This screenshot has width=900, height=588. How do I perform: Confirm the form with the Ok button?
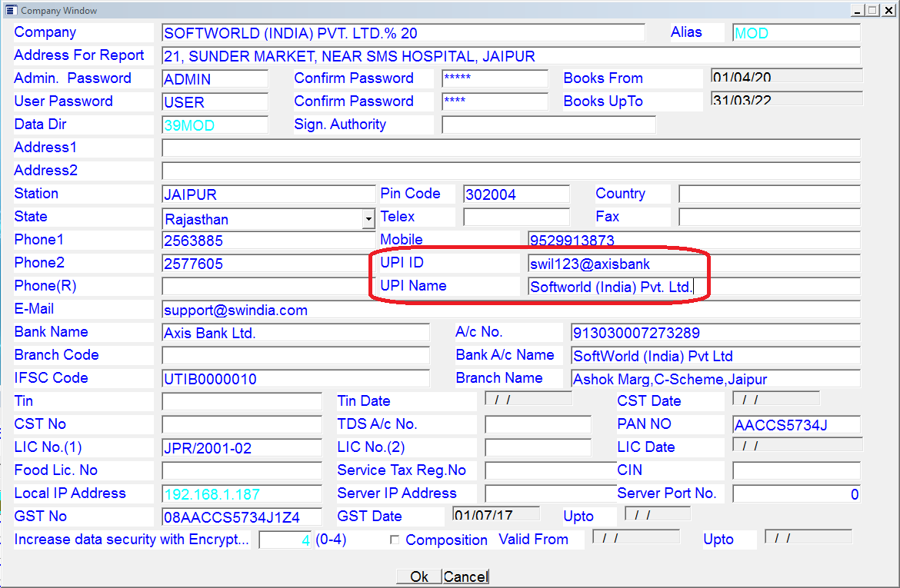coord(419,576)
